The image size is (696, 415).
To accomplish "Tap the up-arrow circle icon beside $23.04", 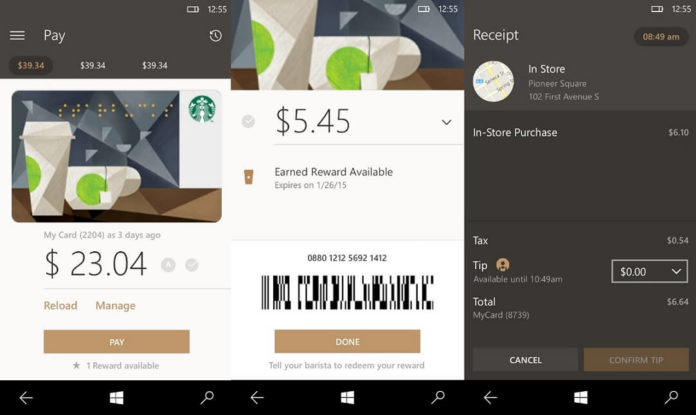I will point(168,265).
